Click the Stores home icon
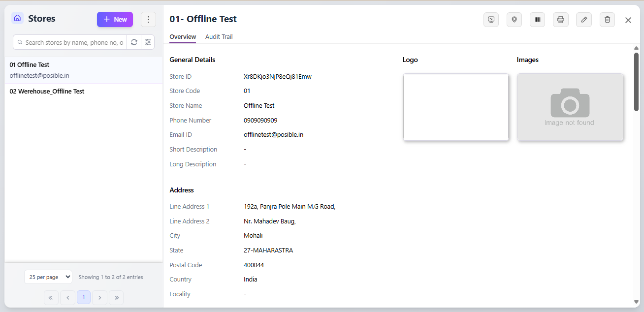Image resolution: width=644 pixels, height=312 pixels. (x=18, y=19)
